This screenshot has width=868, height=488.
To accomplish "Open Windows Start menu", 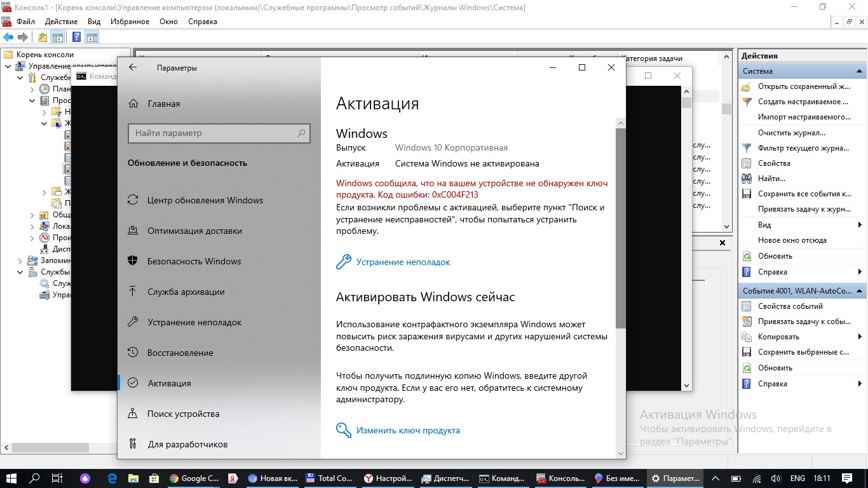I will pyautogui.click(x=11, y=478).
